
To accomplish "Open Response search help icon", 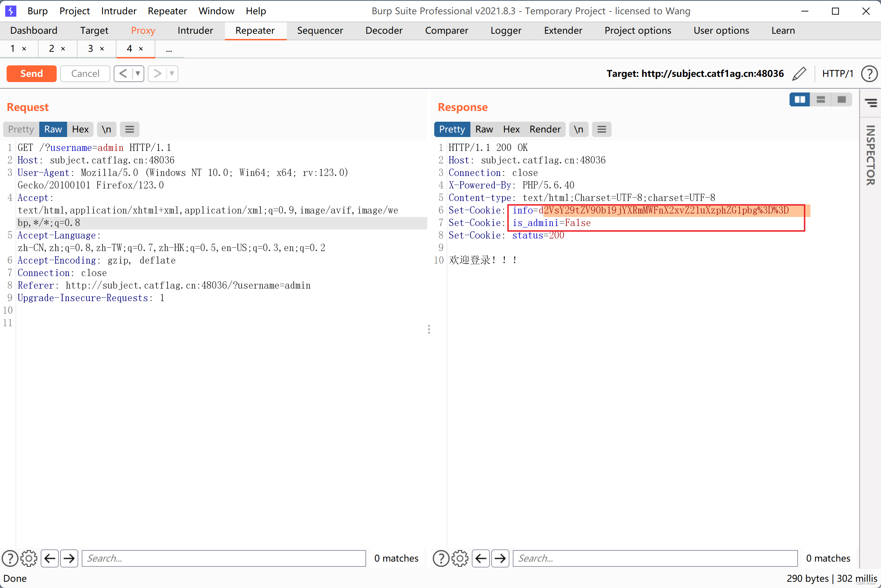I will [x=441, y=558].
